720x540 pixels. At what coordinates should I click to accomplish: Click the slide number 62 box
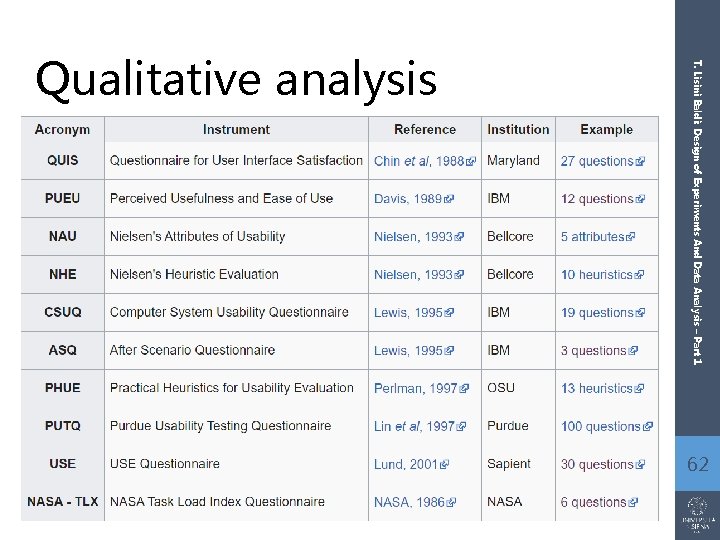pos(697,464)
